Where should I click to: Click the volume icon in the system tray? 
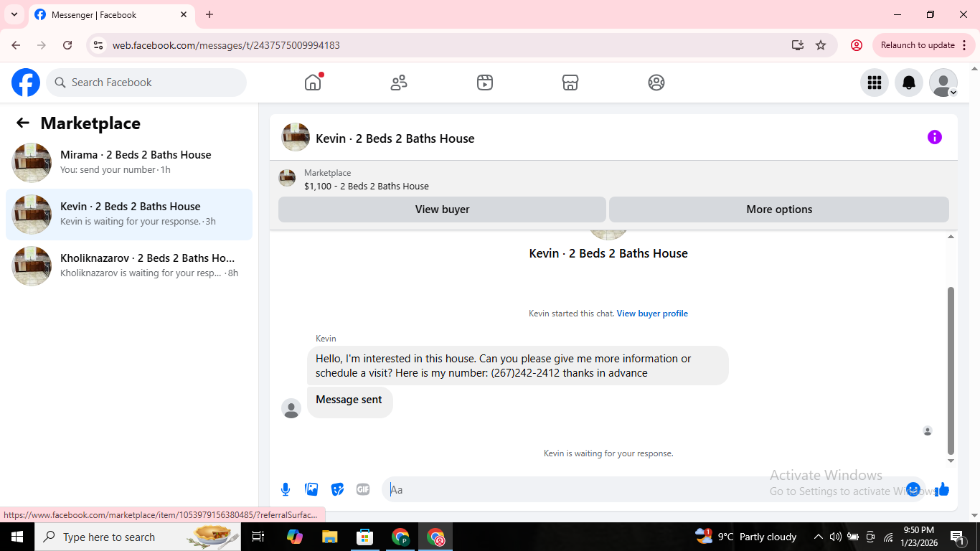tap(836, 537)
